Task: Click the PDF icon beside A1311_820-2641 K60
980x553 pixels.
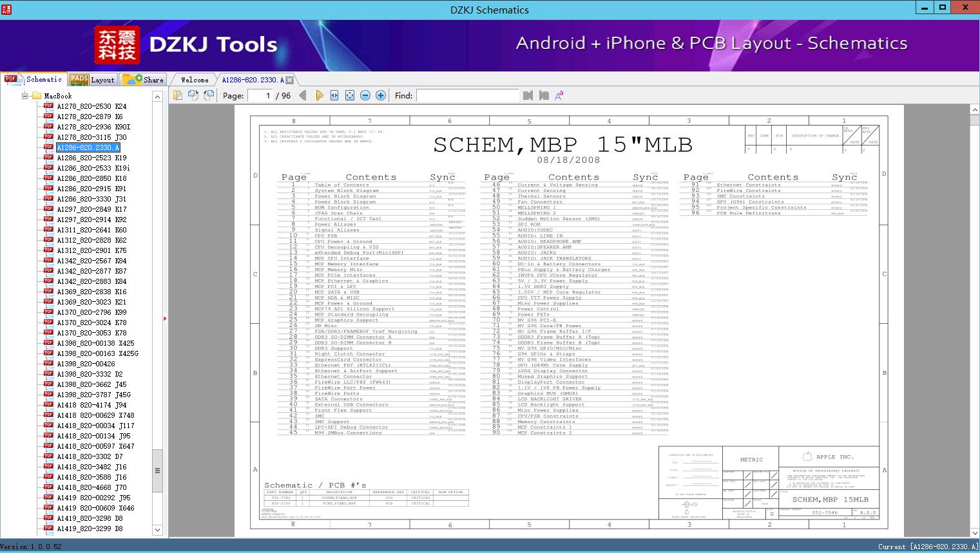Action: [48, 230]
